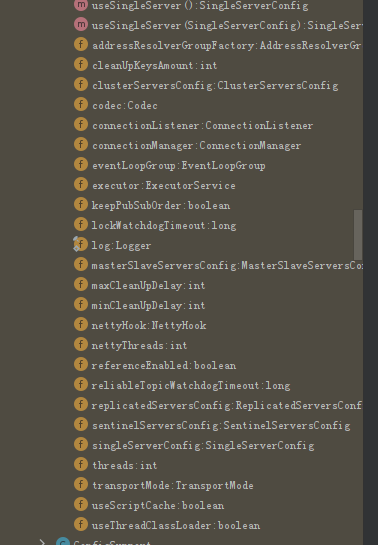Click field icon beside singleServerConfig

(x=81, y=444)
